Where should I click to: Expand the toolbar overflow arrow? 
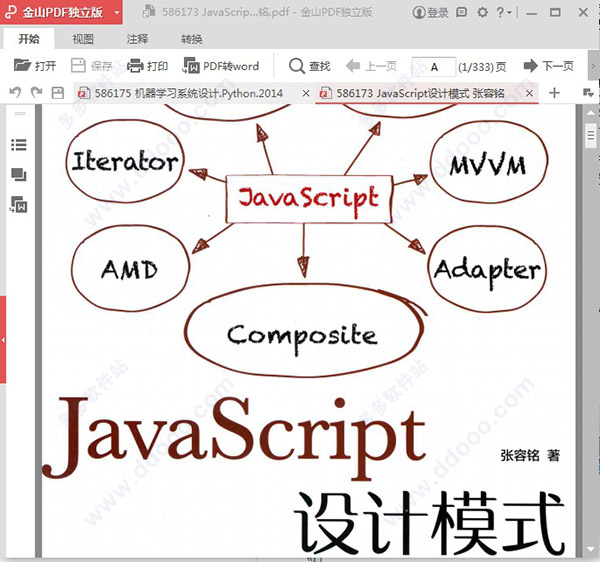(x=593, y=66)
